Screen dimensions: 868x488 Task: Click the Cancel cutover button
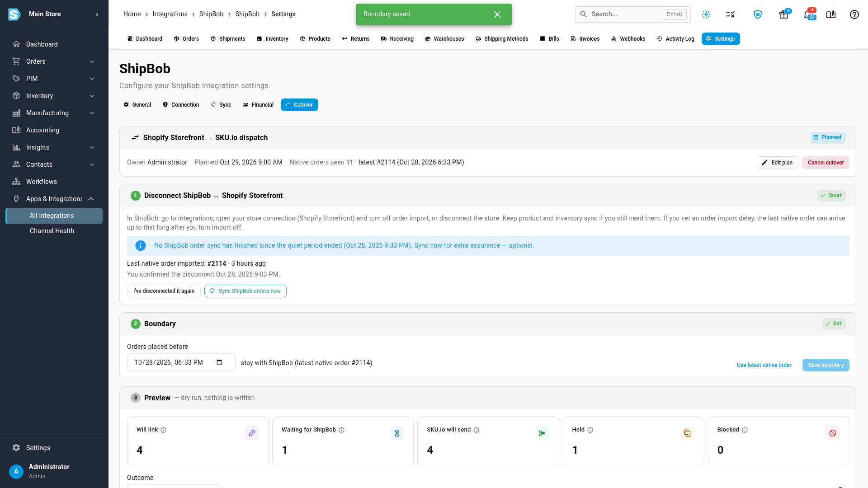click(826, 163)
